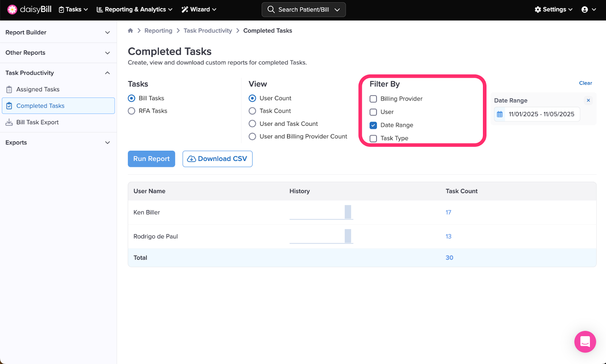The height and width of the screenshot is (364, 606).
Task: Open the Wizard menu
Action: 199,9
